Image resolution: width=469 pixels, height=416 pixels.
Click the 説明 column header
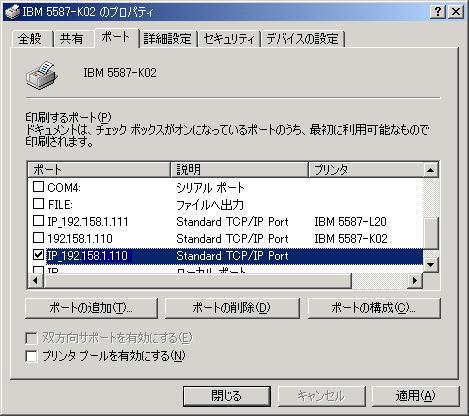point(239,170)
